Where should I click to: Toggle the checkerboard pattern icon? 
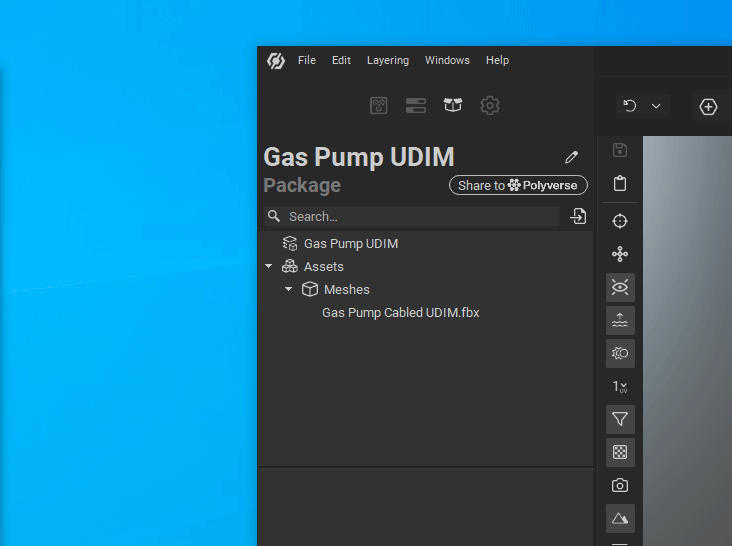(620, 452)
